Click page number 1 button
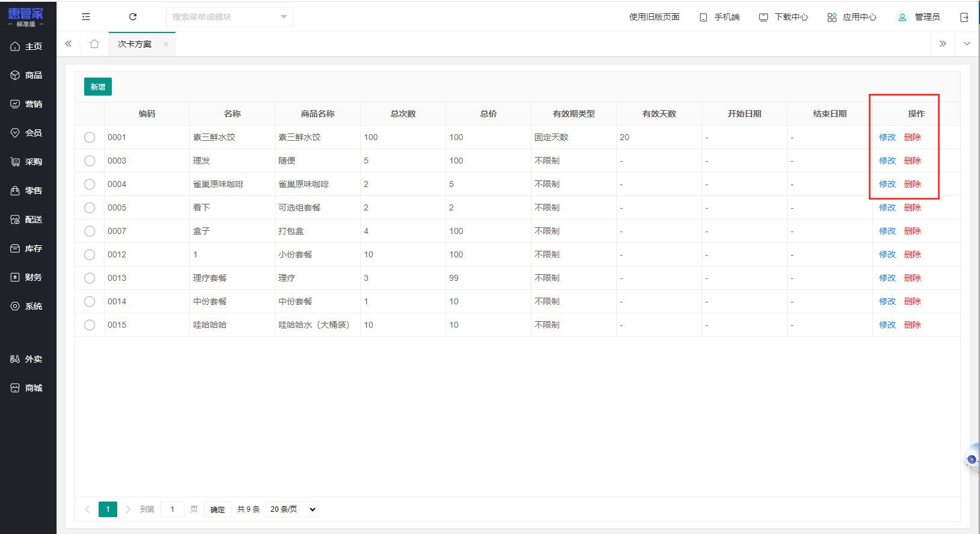 (x=108, y=509)
